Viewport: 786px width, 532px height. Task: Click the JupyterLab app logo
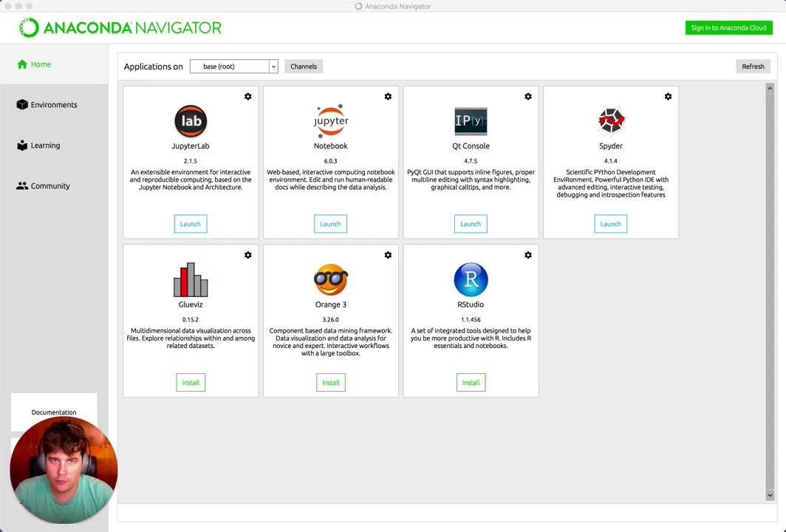[191, 121]
